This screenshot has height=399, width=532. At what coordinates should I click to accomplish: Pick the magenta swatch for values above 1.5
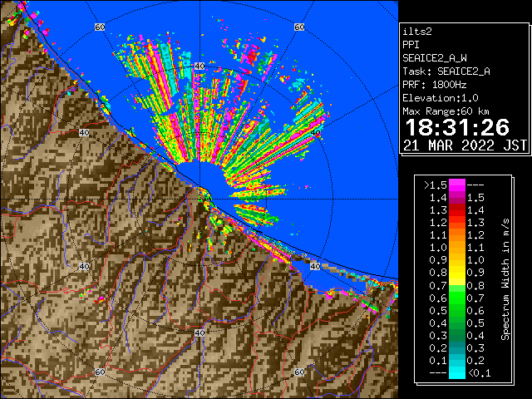tap(457, 185)
